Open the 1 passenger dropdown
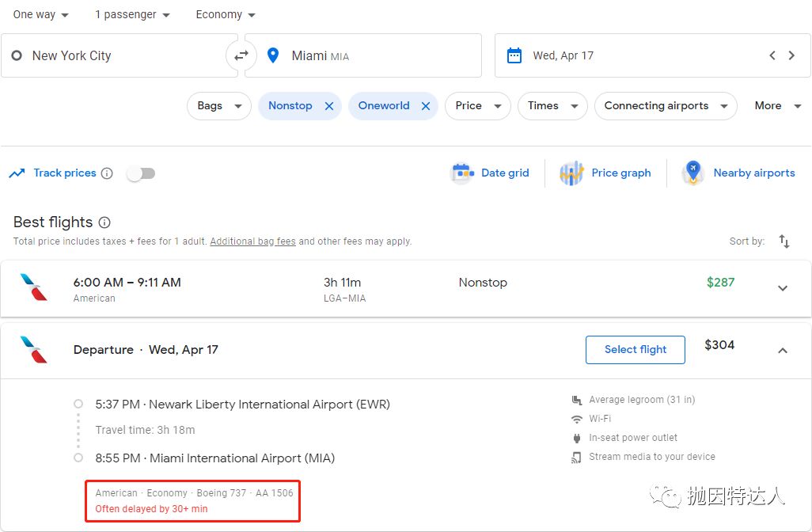The image size is (812, 532). (133, 14)
